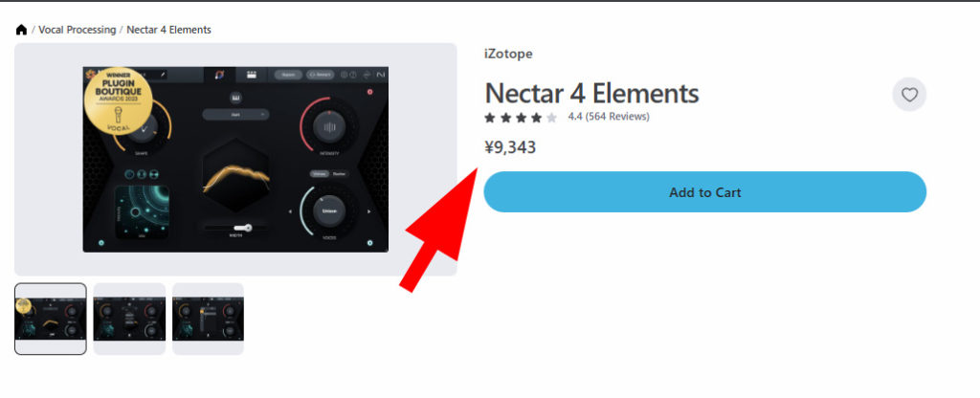Select the second product thumbnail
Screen dimensions: 980x398
tap(129, 319)
